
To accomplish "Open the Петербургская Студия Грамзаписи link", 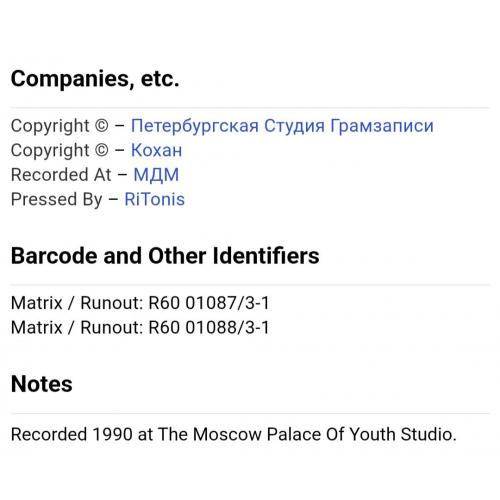I will (x=282, y=126).
